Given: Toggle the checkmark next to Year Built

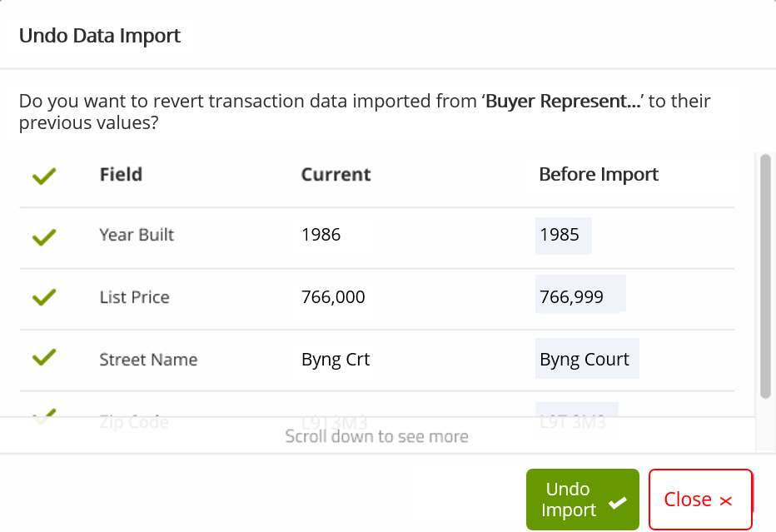Looking at the screenshot, I should tap(43, 237).
